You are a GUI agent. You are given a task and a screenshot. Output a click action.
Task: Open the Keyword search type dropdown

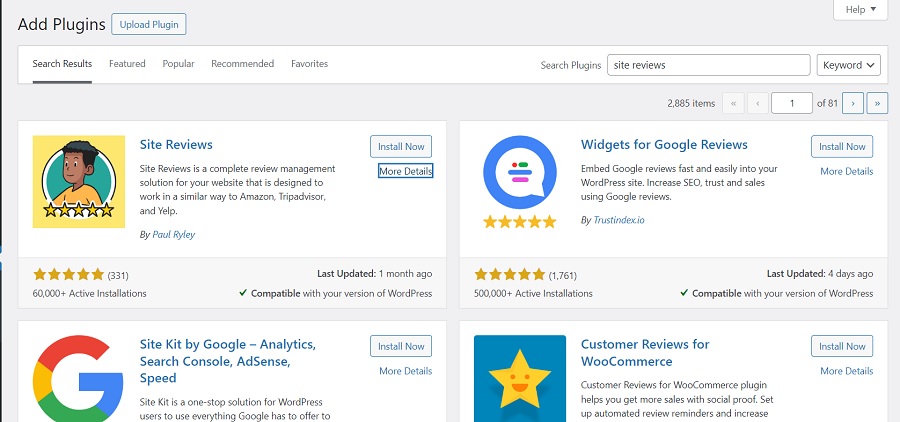[x=849, y=65]
